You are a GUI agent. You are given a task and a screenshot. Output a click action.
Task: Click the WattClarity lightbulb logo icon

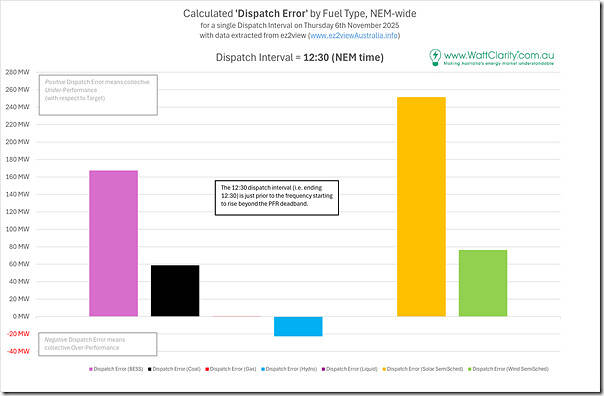[x=435, y=57]
